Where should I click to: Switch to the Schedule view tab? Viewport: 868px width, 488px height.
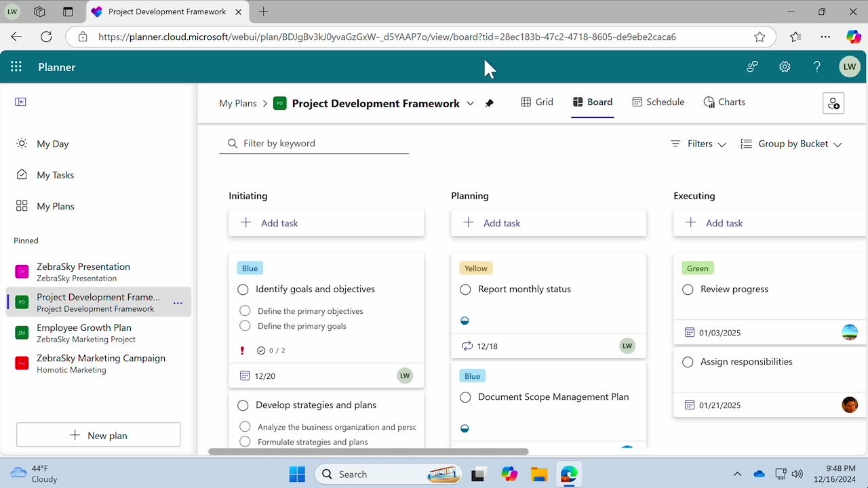658,102
